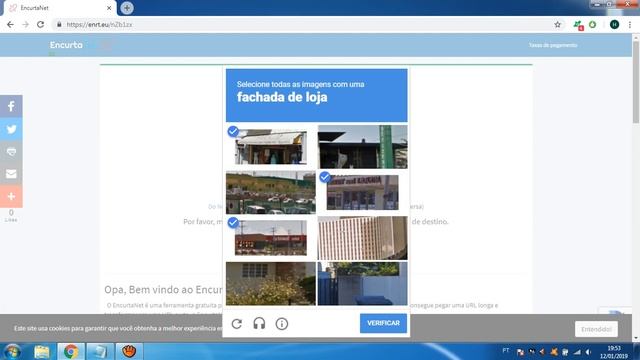
Task: Open a new browser tab
Action: coord(127,8)
